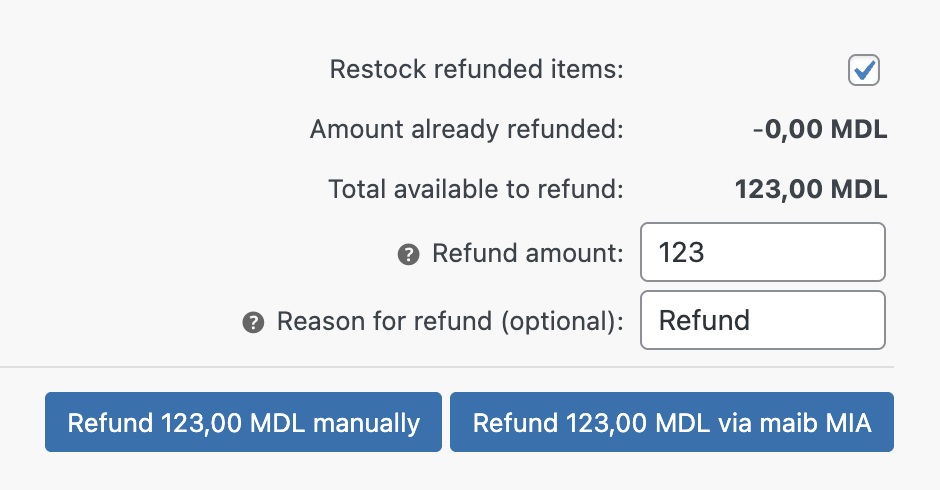Click the Refund amount label text
This screenshot has width=940, height=490.
pos(527,253)
